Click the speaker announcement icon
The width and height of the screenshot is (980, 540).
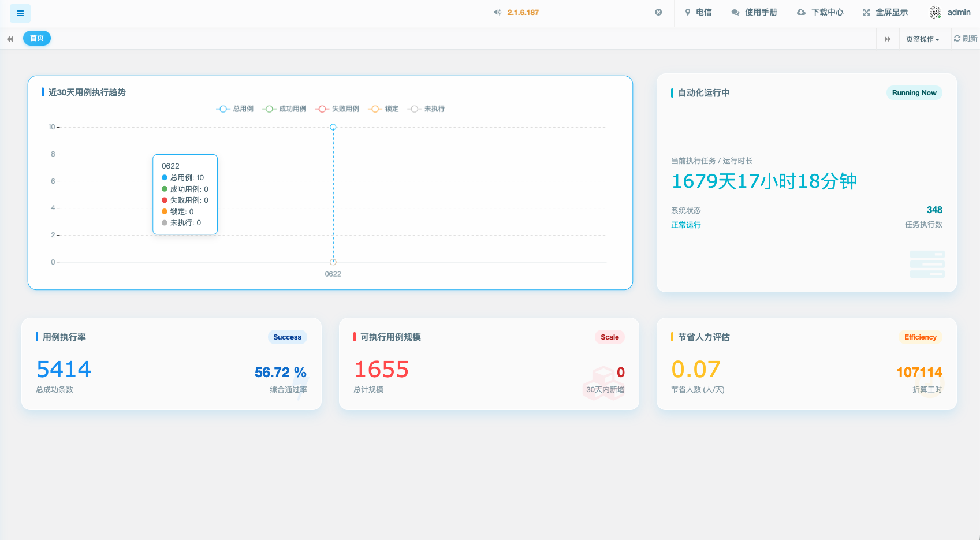click(x=497, y=12)
